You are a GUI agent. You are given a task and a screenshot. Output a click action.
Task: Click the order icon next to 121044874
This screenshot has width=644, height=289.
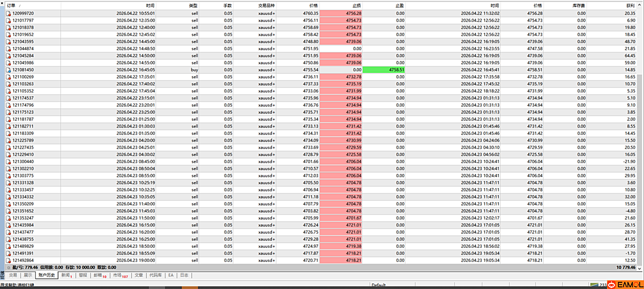pyautogui.click(x=8, y=49)
